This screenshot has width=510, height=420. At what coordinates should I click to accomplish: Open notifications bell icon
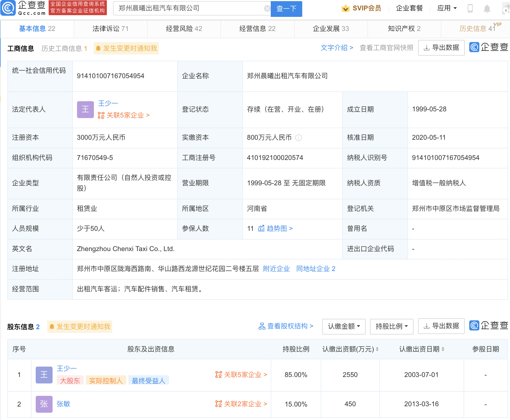pyautogui.click(x=487, y=9)
